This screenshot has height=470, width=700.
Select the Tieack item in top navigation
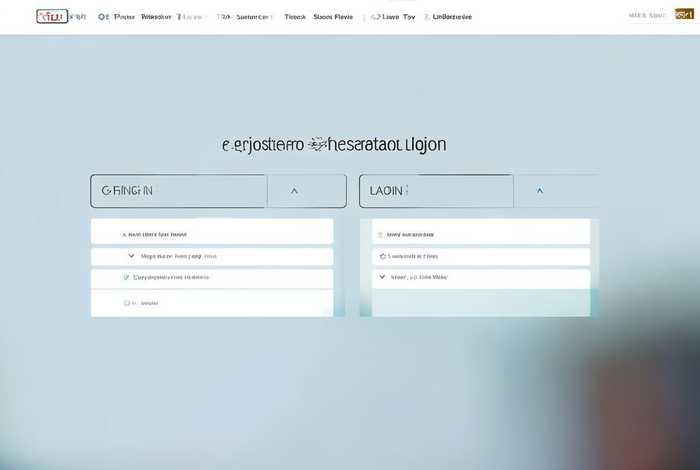[295, 17]
